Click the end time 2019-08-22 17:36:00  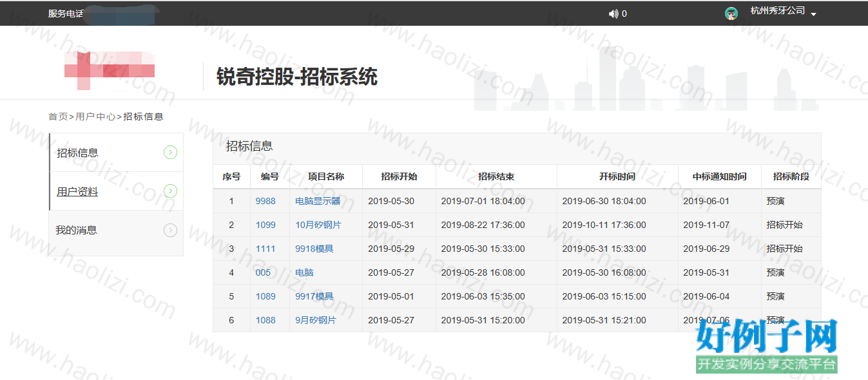point(483,225)
